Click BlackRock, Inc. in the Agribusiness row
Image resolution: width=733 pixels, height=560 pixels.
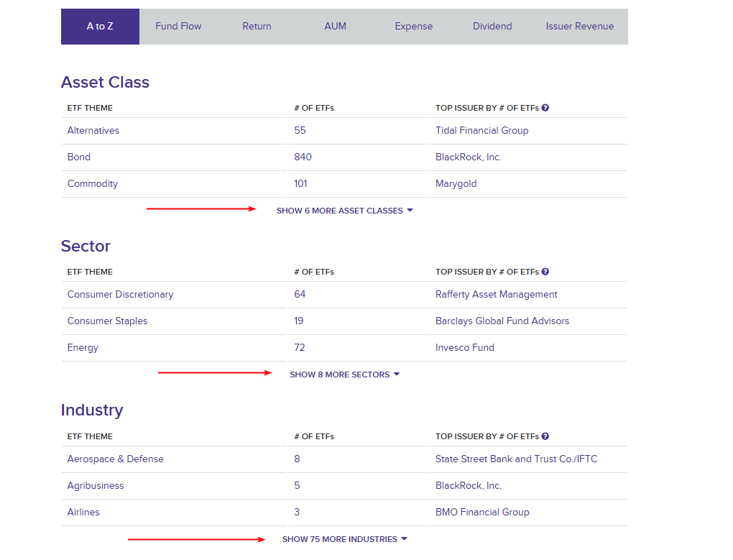[469, 486]
